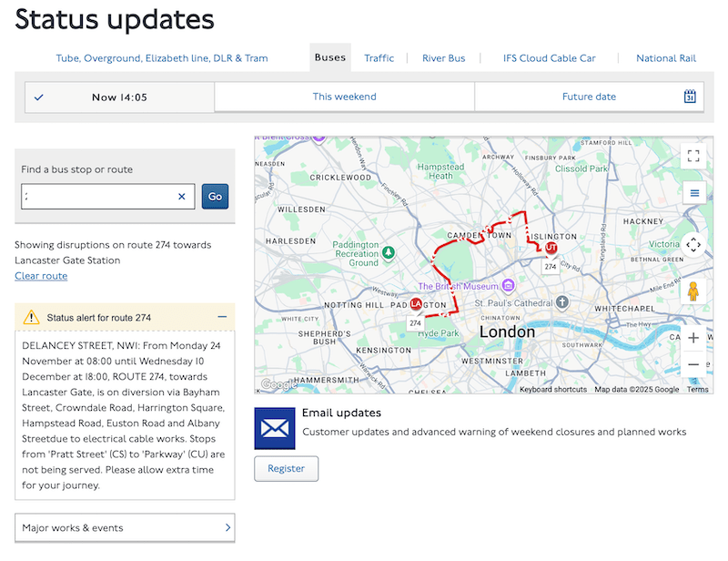Zoom out on the map
This screenshot has width=728, height=561.
(693, 364)
